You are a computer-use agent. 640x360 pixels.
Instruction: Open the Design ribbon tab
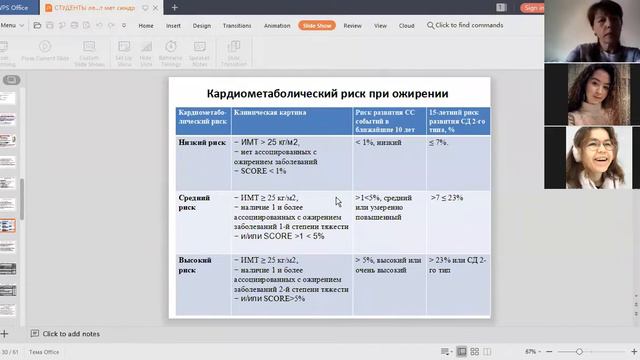(202, 25)
